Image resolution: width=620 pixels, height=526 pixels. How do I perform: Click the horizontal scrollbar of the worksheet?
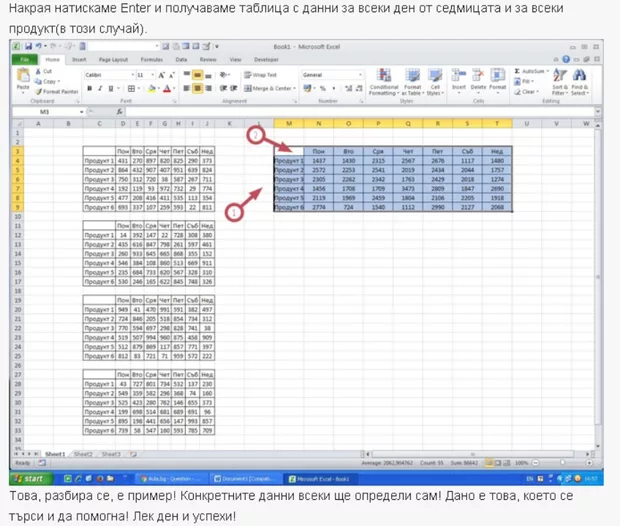pyautogui.click(x=473, y=454)
